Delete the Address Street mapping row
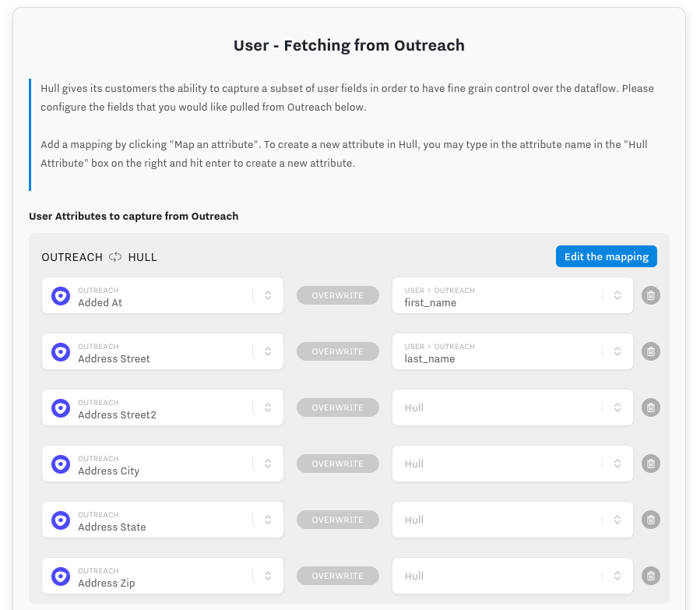 pos(650,351)
